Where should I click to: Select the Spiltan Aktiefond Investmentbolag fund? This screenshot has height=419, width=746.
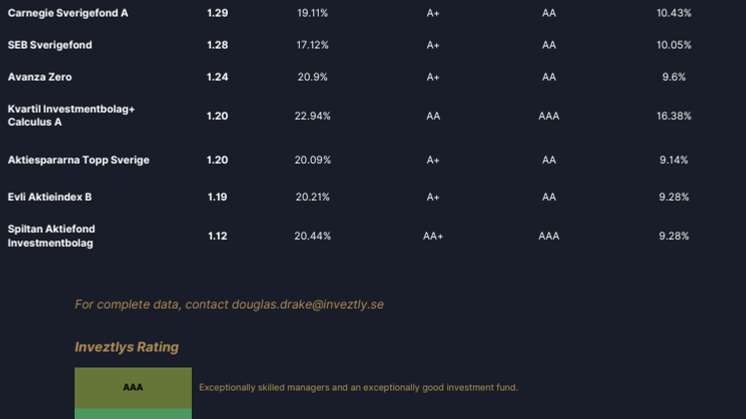pos(51,236)
